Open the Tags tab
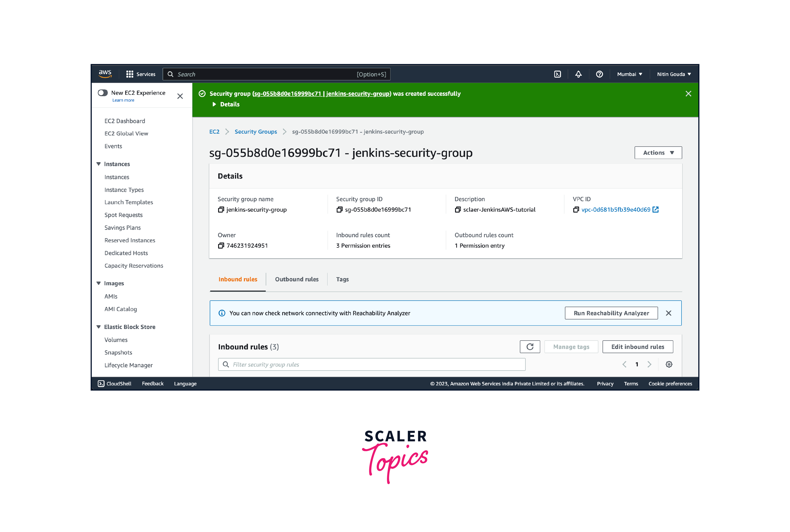 tap(342, 279)
